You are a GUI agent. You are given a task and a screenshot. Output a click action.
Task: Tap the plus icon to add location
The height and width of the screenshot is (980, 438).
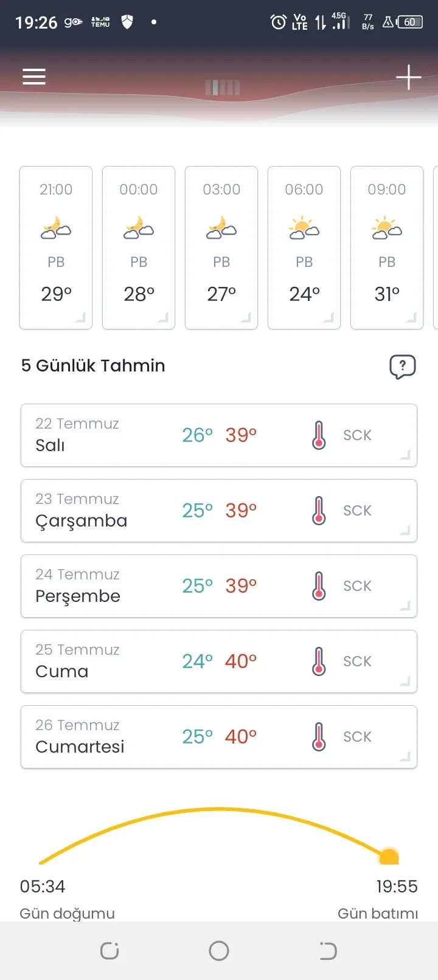pyautogui.click(x=409, y=77)
